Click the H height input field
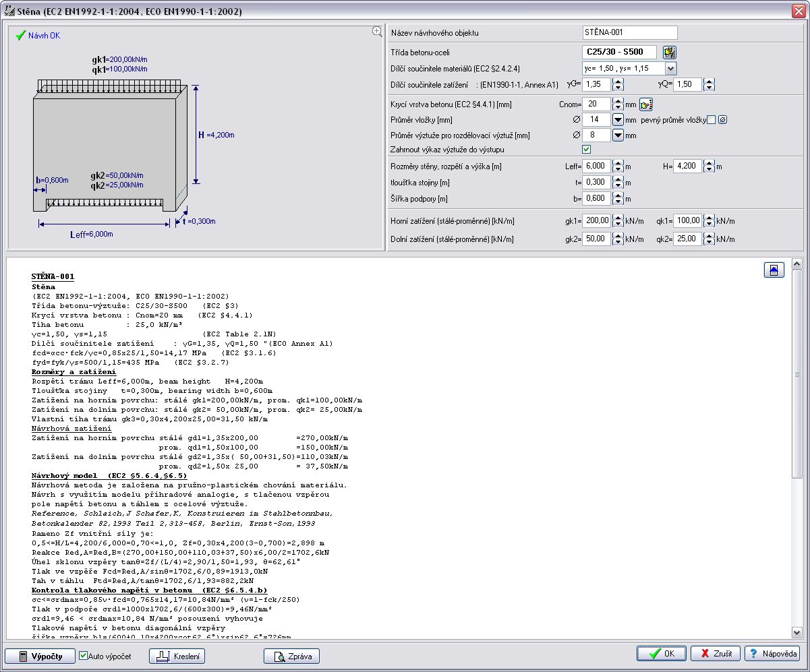This screenshot has width=810, height=672. click(x=687, y=166)
